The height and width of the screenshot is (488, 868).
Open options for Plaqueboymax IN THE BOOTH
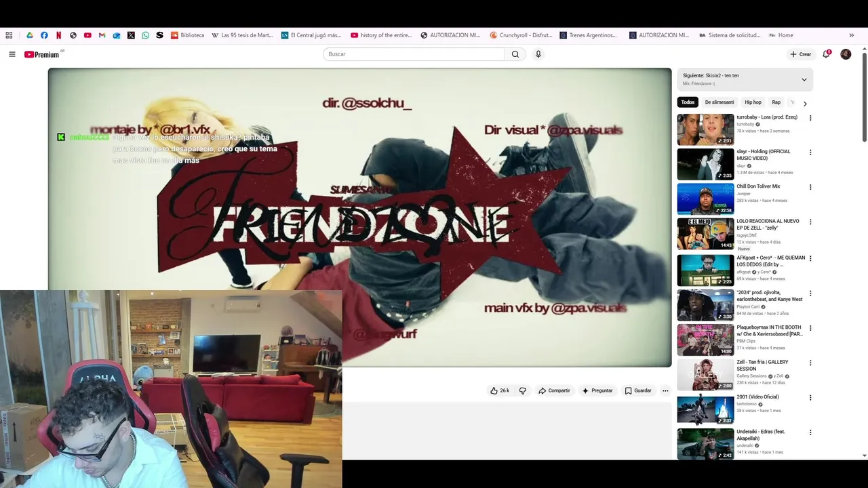[810, 328]
